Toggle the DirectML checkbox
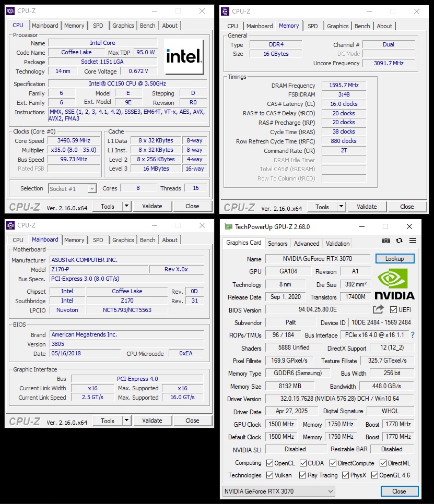Screen dimensions: 434x504 [x=383, y=463]
